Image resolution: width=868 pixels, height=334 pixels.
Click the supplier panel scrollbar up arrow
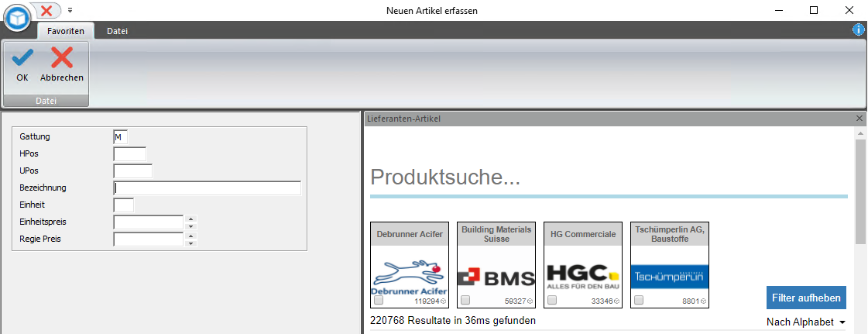click(x=860, y=134)
